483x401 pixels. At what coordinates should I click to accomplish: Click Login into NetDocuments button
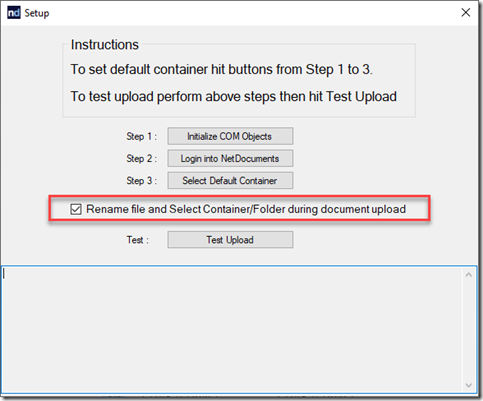[230, 158]
